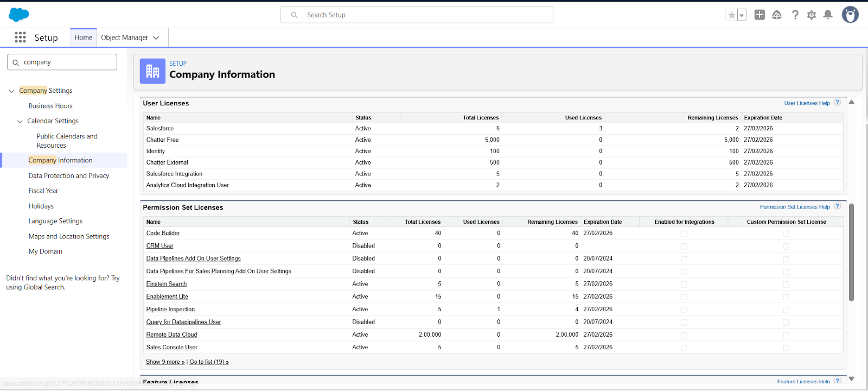Click the Salesforce Help question mark icon
The image size is (868, 391).
click(x=795, y=15)
